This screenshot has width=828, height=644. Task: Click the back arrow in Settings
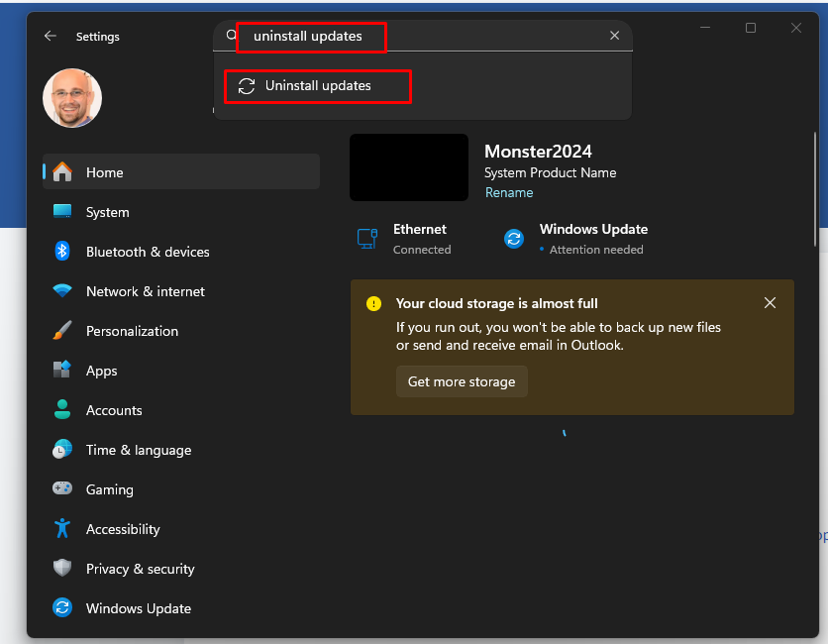click(x=51, y=36)
